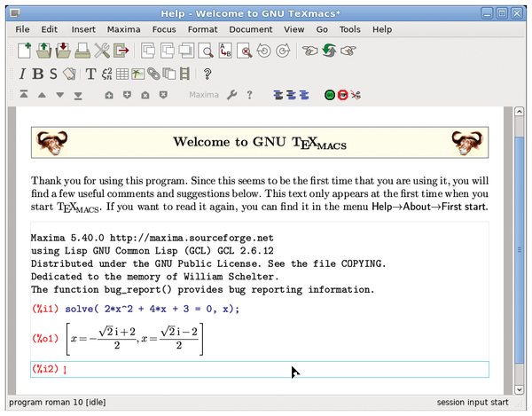Image resolution: width=532 pixels, height=416 pixels.
Task: Click the cut icon in main toolbar
Action: 148,51
